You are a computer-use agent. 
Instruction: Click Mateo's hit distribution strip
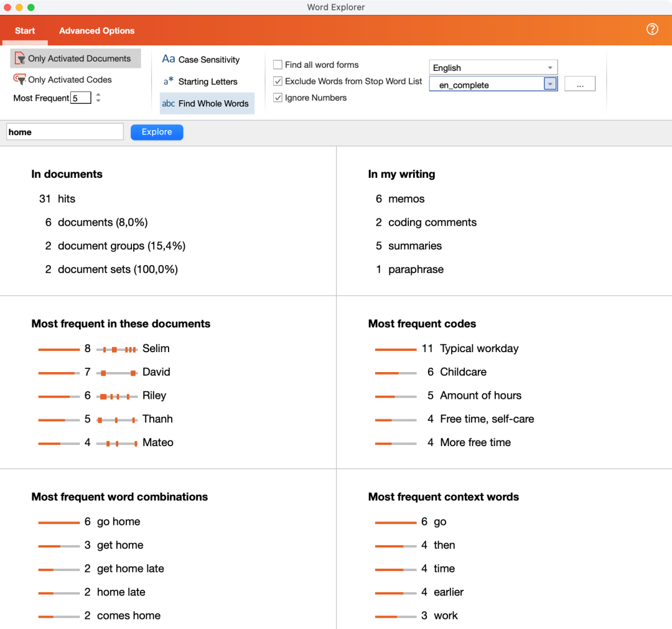[116, 444]
